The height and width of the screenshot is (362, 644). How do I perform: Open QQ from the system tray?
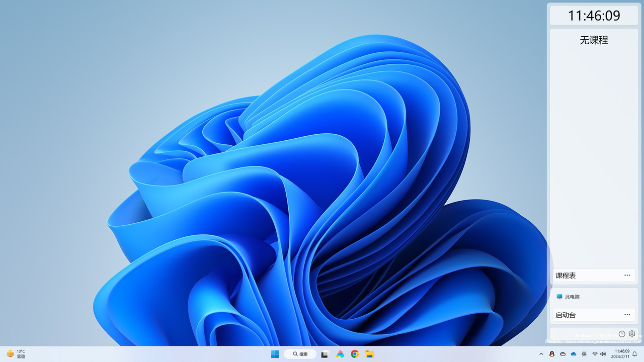tap(552, 354)
